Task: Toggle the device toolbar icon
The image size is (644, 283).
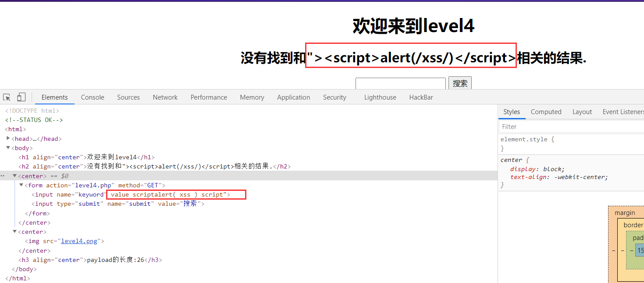Action: 21,97
